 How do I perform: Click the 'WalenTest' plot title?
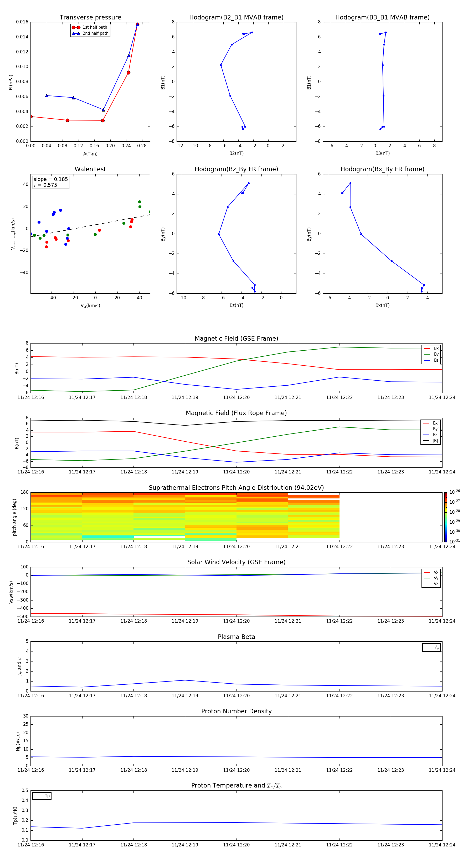point(90,169)
